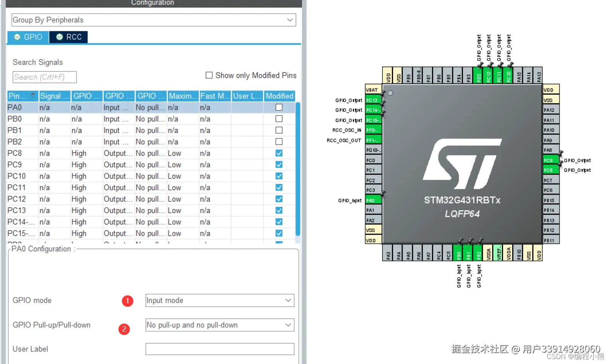Toggle Modified checkbox in PB1 row
This screenshot has height=364, width=610.
point(279,130)
